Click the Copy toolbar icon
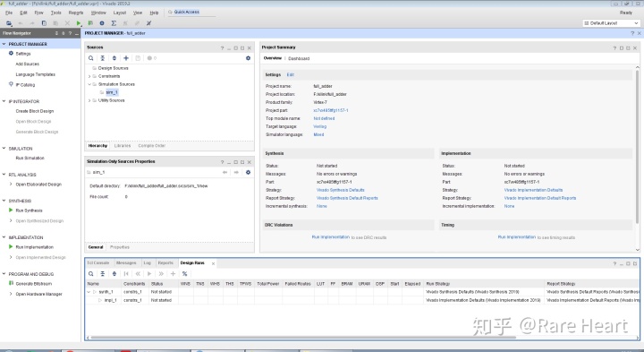The height and width of the screenshot is (352, 644). [44, 23]
